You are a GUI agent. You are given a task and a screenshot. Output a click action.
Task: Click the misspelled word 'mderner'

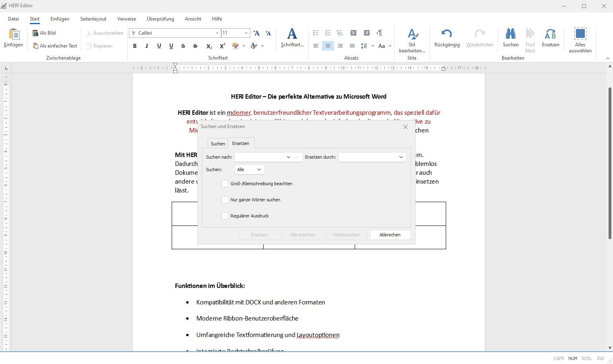click(239, 113)
